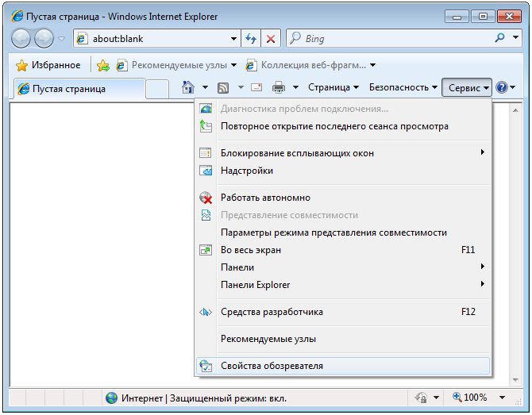Expand Коллекция веб-фрагм... dropdown arrow
The image size is (532, 415).
[x=373, y=65]
